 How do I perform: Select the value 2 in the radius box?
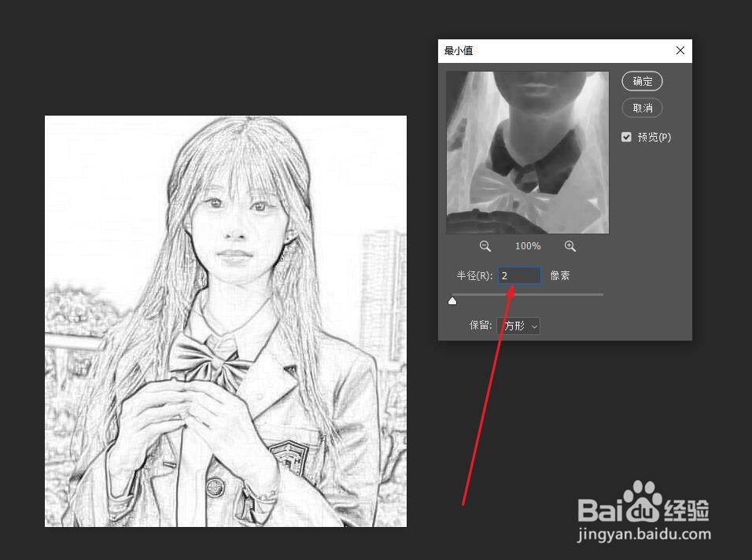click(507, 274)
